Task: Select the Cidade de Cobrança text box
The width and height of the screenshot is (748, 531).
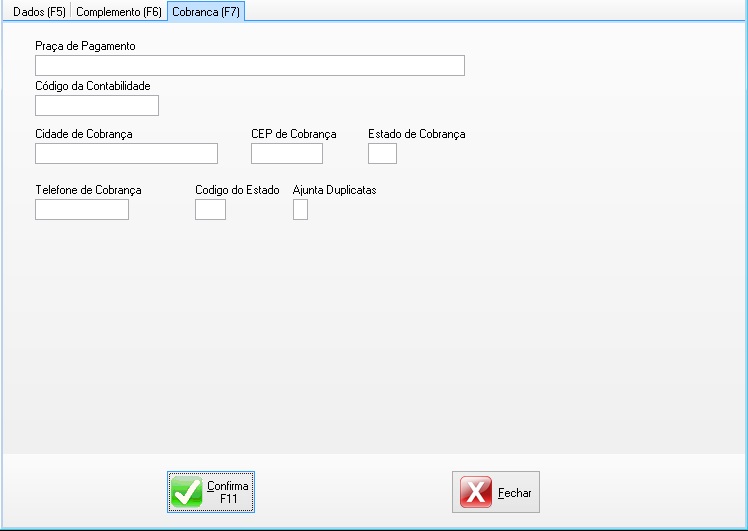Action: click(x=126, y=153)
